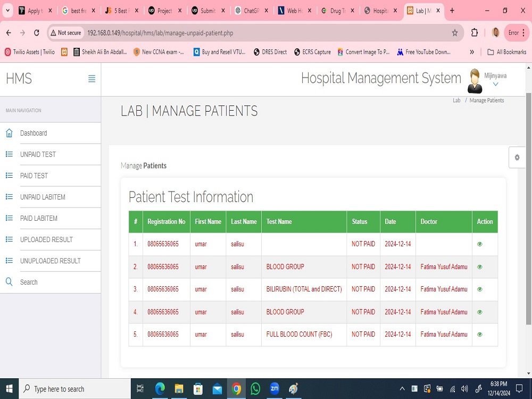View row 4 BLOOD GROUP test details
The width and height of the screenshot is (532, 399).
pos(480,312)
